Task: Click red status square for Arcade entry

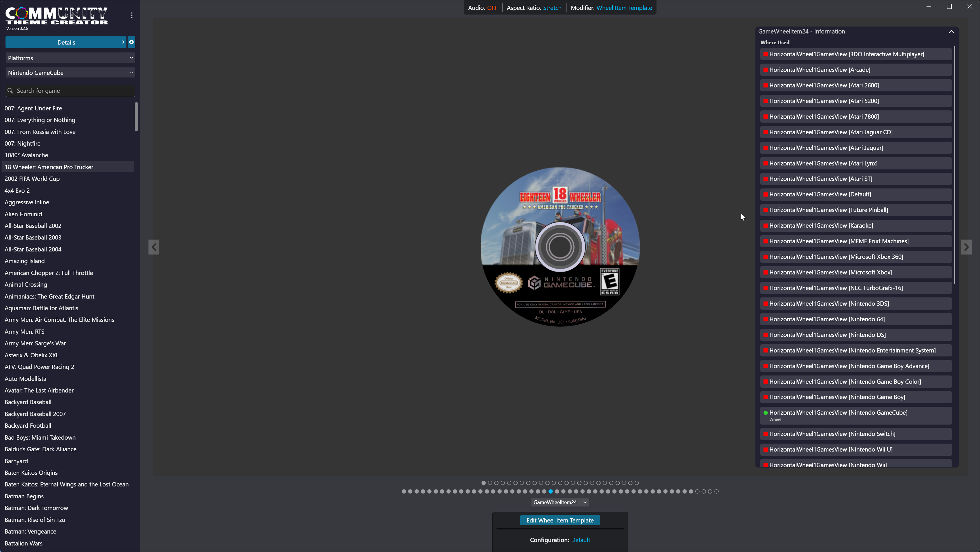Action: point(765,70)
